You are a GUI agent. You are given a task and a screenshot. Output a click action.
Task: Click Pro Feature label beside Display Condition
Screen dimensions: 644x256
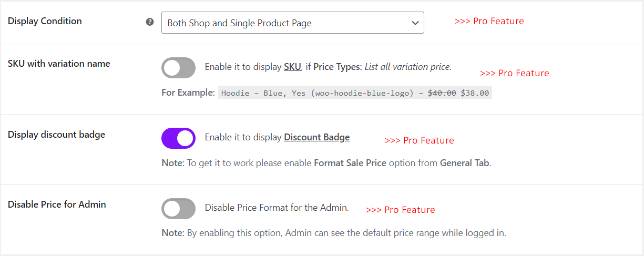tap(489, 21)
